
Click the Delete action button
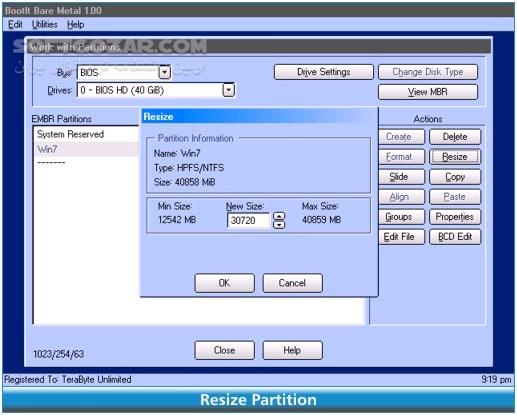tap(455, 137)
